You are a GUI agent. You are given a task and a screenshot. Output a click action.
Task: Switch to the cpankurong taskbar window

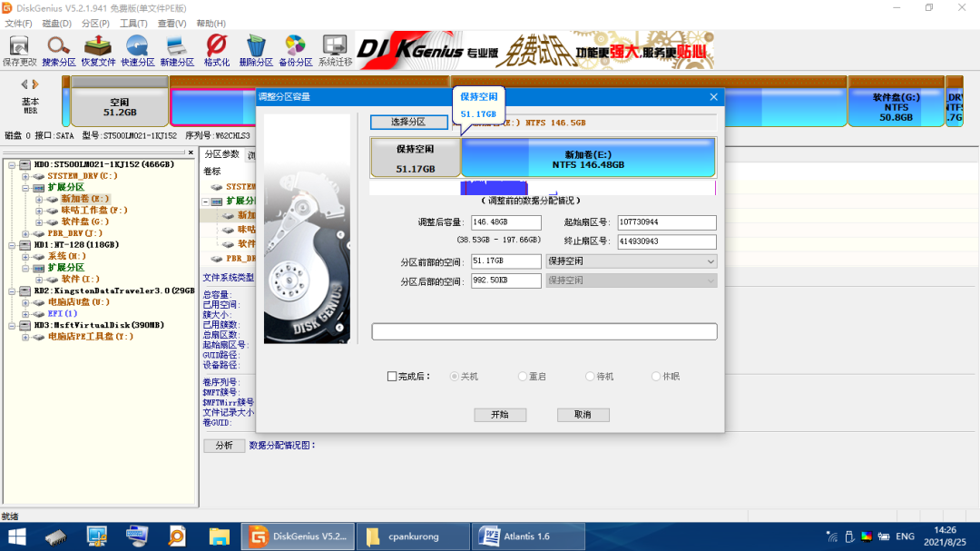pos(413,536)
